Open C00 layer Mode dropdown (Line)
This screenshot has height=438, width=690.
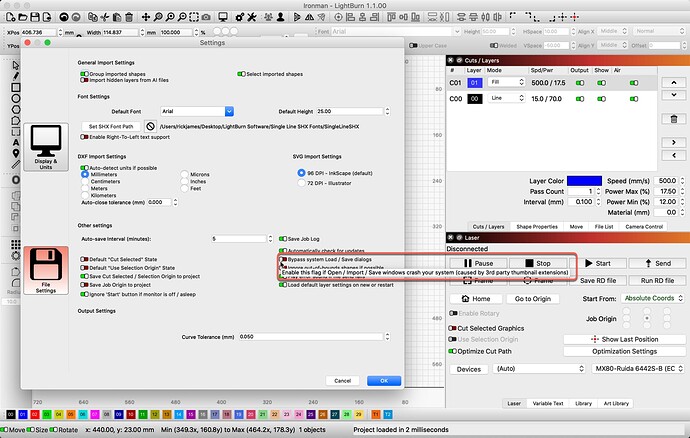[506, 98]
